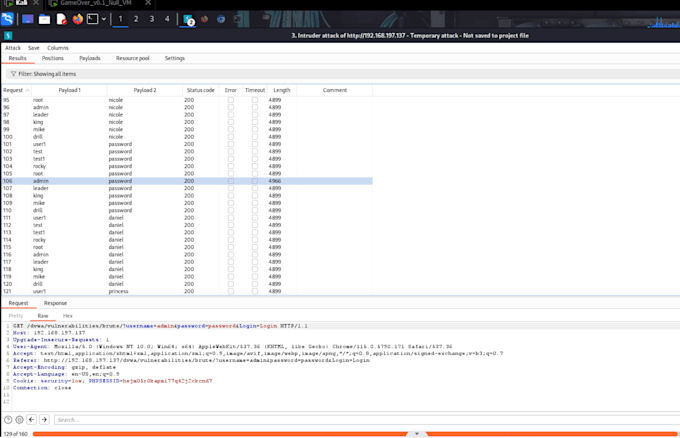Expand the terminal launcher dropdown arrow

[104, 19]
